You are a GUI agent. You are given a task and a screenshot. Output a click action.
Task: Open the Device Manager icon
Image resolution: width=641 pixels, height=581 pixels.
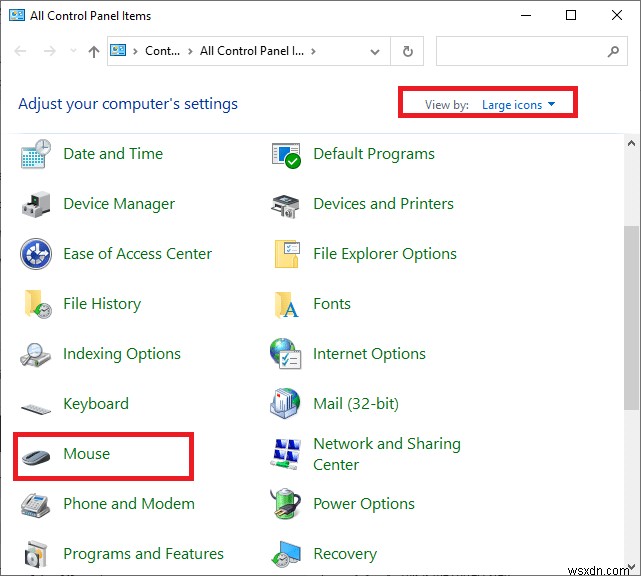[x=36, y=204]
